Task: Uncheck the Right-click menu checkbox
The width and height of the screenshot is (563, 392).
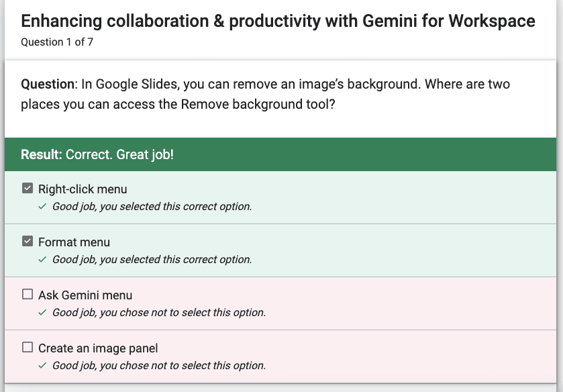Action: click(x=28, y=188)
